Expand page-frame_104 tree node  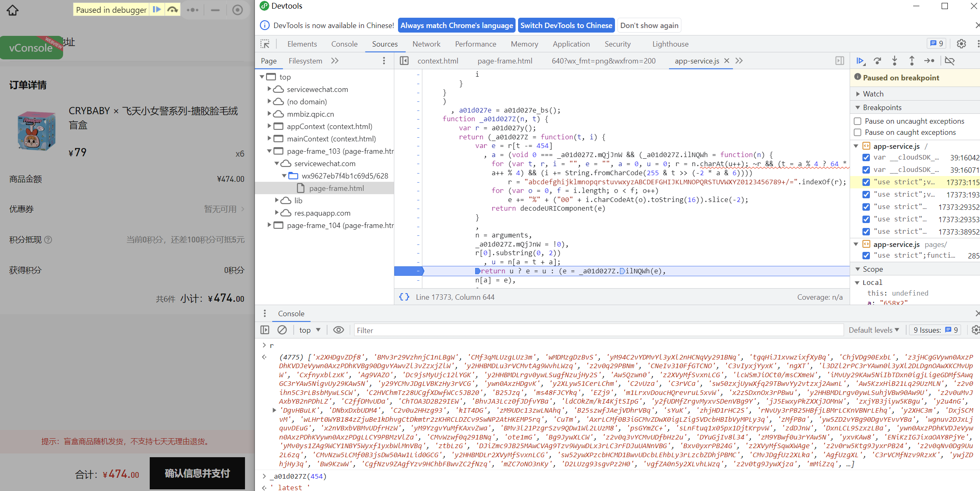coord(269,225)
